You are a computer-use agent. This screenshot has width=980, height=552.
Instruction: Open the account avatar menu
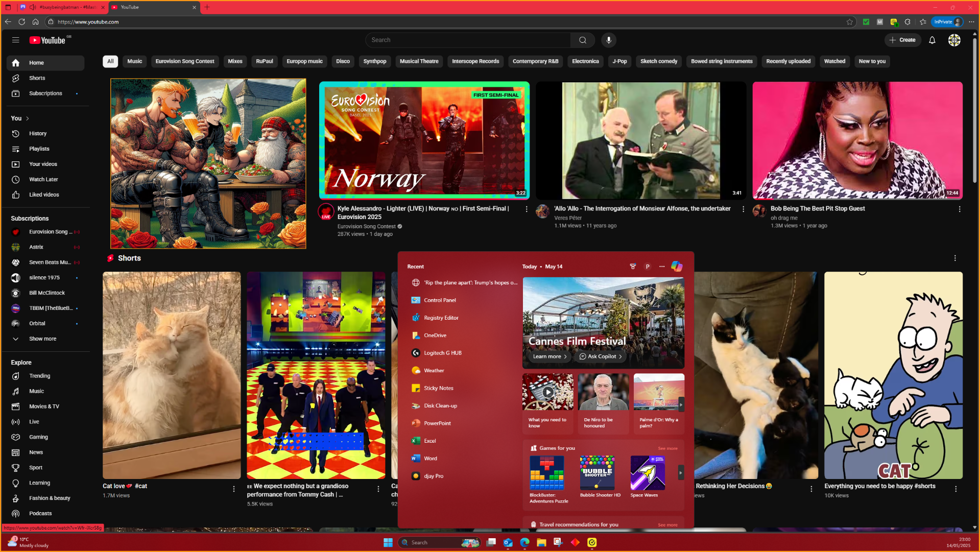(954, 40)
